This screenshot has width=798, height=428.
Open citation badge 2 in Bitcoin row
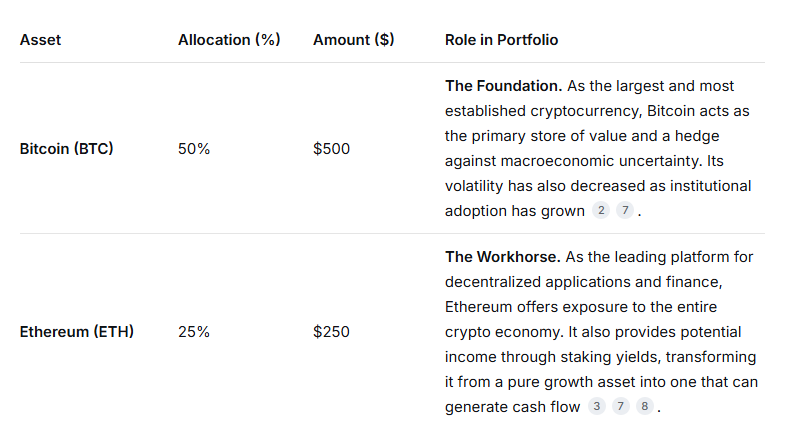pos(601,210)
